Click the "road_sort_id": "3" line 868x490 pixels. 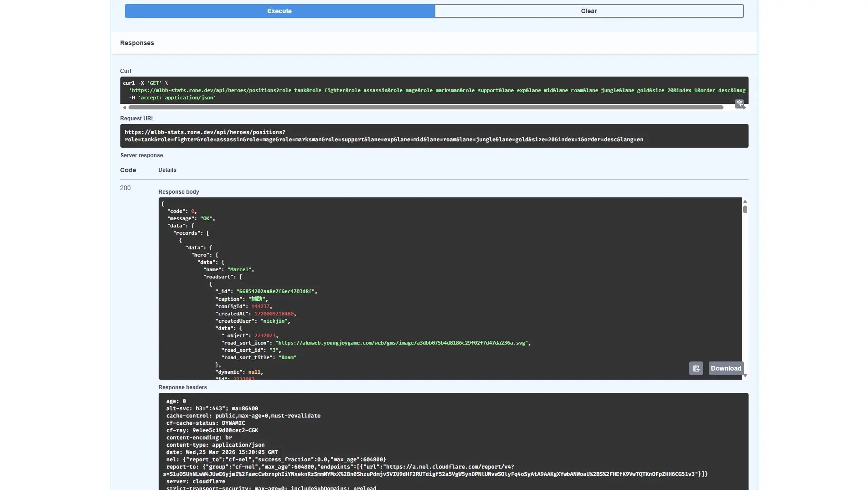(251, 350)
